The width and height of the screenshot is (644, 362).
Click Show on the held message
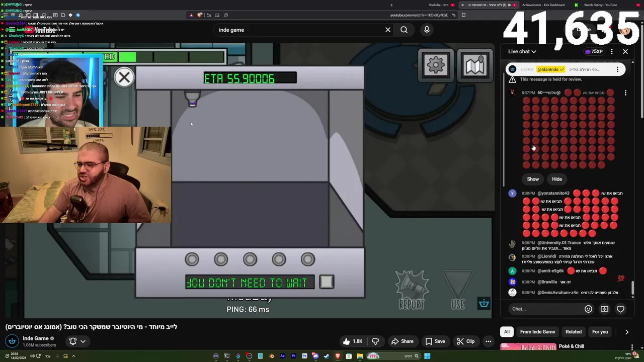click(x=533, y=179)
